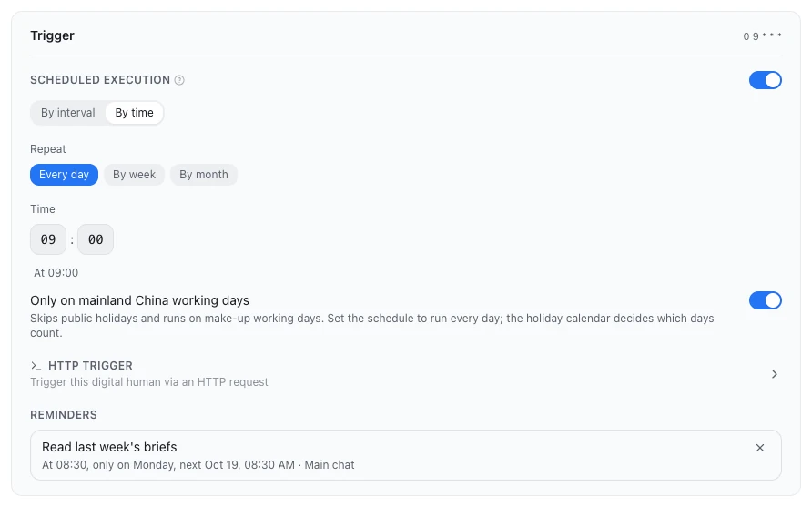Image resolution: width=812 pixels, height=507 pixels.
Task: Click the At 09:00 summary text
Action: point(56,273)
